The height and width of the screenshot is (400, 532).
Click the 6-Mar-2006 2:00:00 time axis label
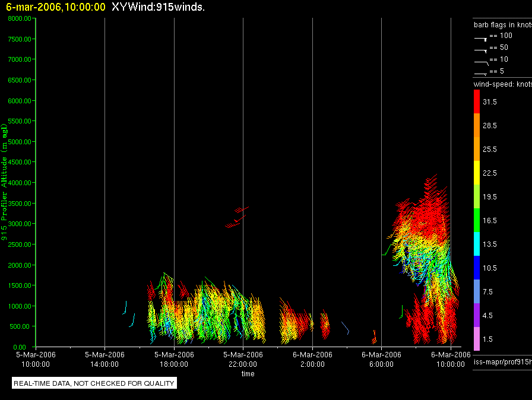point(312,359)
